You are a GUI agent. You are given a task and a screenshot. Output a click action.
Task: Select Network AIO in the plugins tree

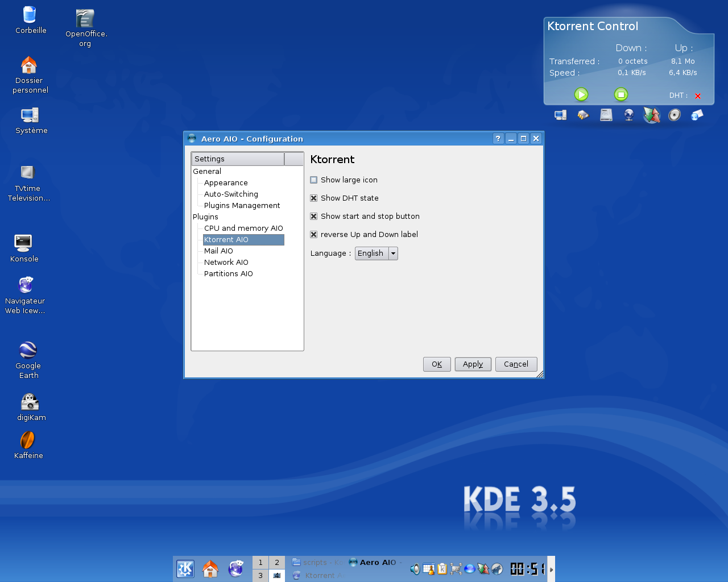226,262
